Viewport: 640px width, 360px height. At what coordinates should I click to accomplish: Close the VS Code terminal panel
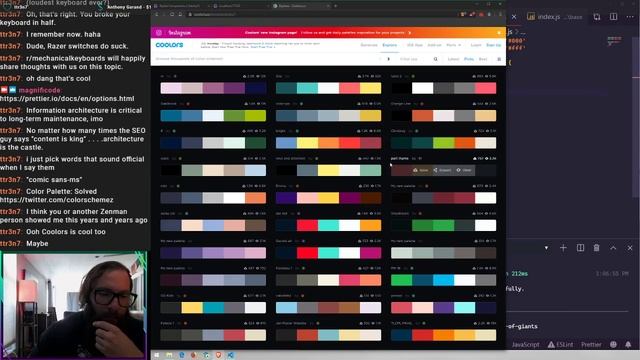(x=630, y=248)
